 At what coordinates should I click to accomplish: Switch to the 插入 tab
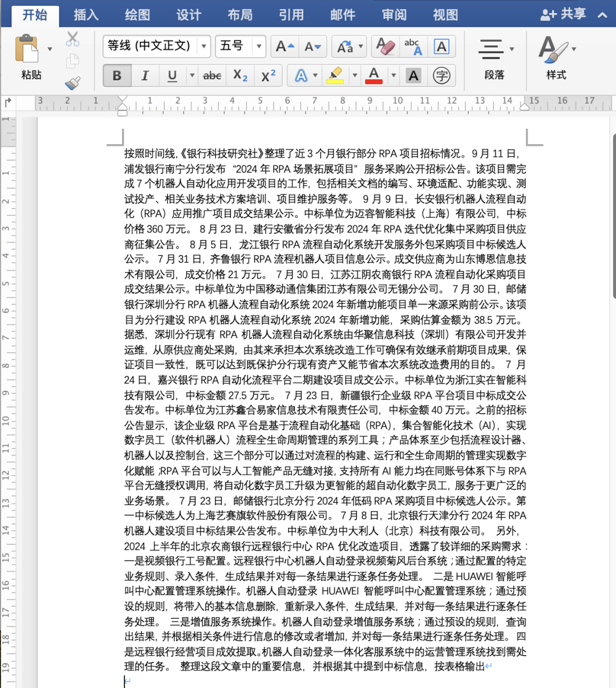tap(86, 14)
